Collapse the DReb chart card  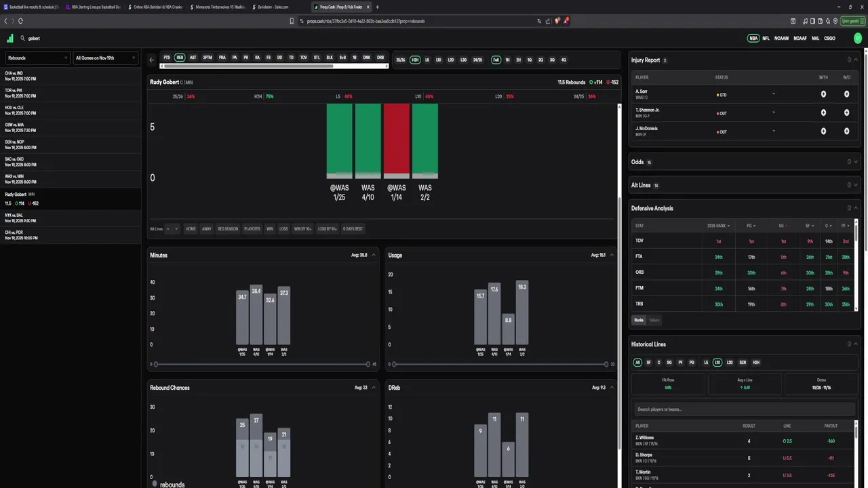(x=612, y=388)
